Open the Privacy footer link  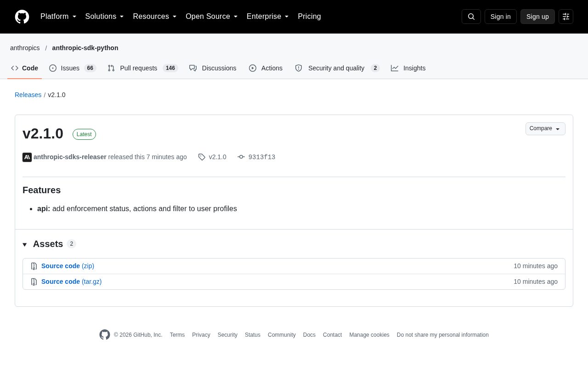click(x=201, y=335)
